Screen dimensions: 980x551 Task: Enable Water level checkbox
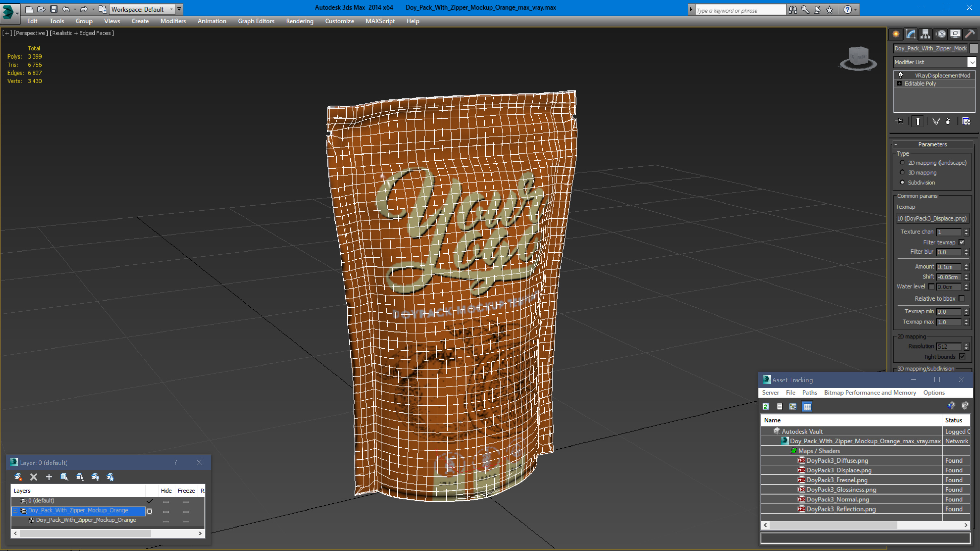point(931,287)
